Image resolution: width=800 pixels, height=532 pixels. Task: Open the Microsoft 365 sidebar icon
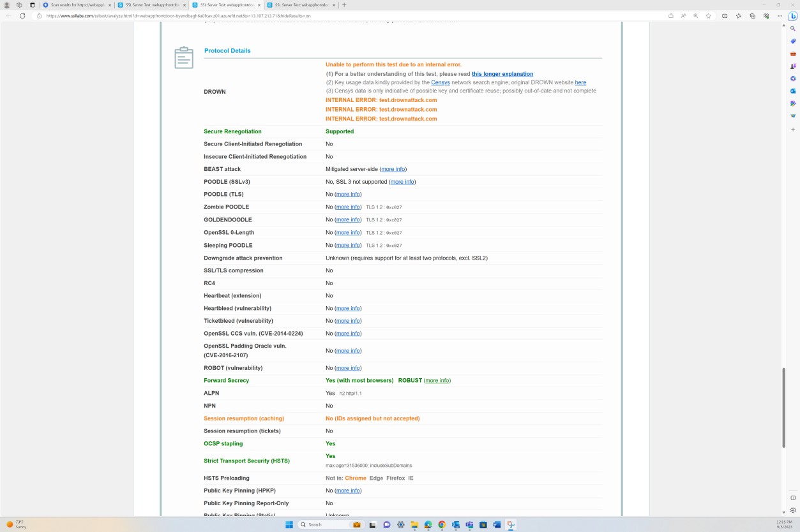[793, 78]
